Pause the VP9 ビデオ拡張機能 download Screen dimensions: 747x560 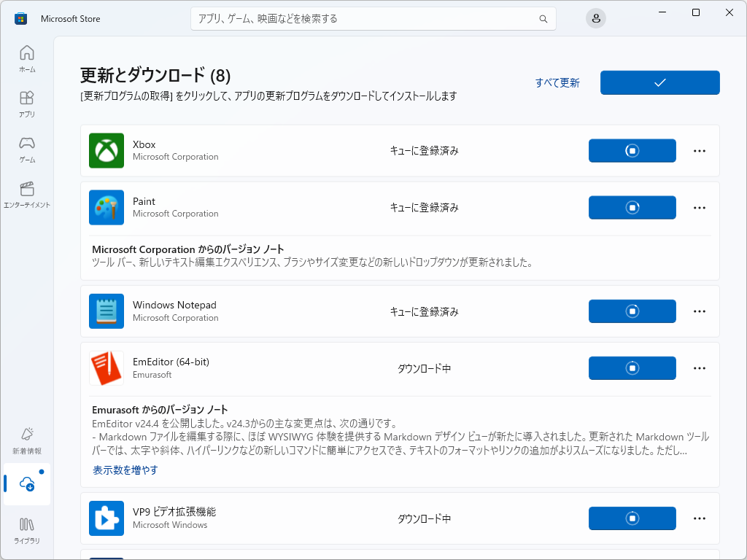pyautogui.click(x=632, y=518)
